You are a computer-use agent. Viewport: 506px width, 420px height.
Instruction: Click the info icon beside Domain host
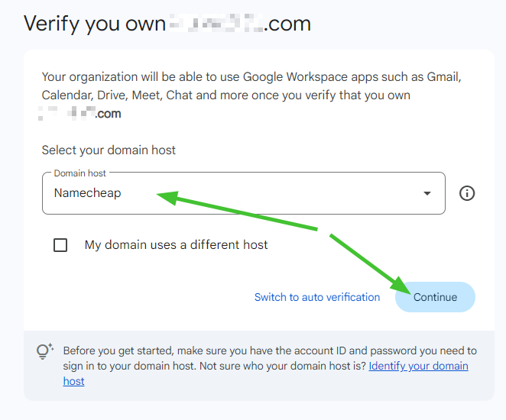coord(467,193)
